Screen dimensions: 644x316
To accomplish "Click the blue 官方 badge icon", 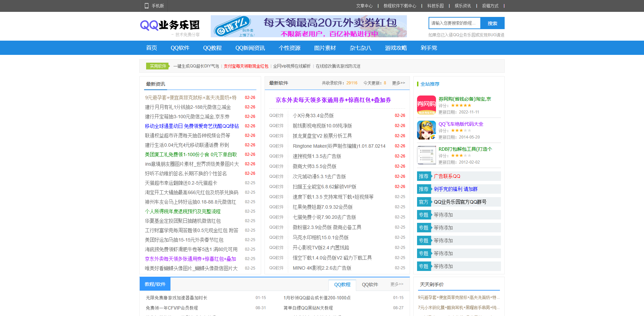I will coord(424,202).
